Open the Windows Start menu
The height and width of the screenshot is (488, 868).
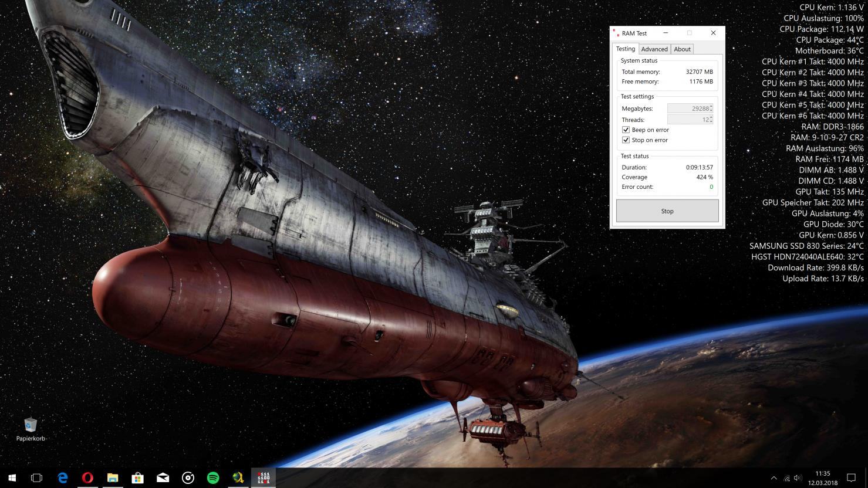(x=12, y=477)
